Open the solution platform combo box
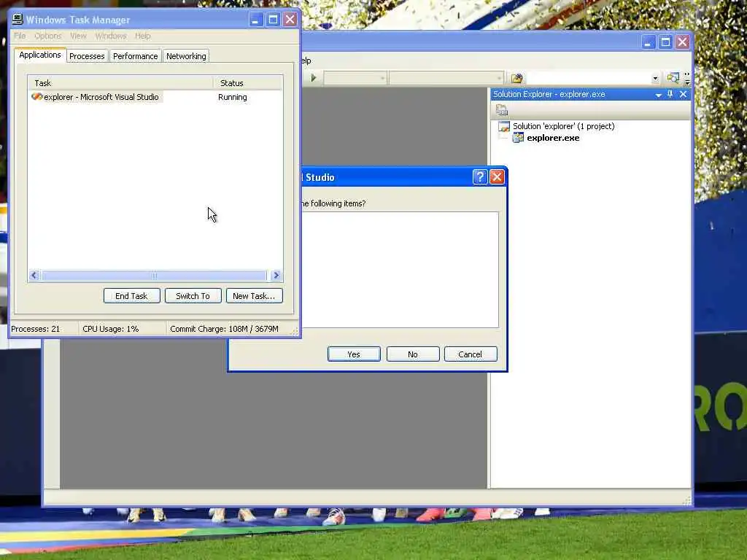747x560 pixels. [x=446, y=77]
